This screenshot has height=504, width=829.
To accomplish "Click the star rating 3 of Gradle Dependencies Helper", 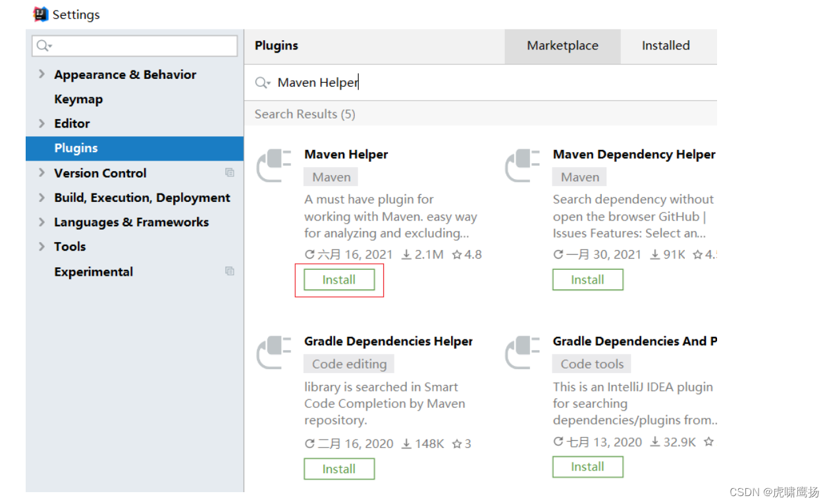I will (x=462, y=443).
